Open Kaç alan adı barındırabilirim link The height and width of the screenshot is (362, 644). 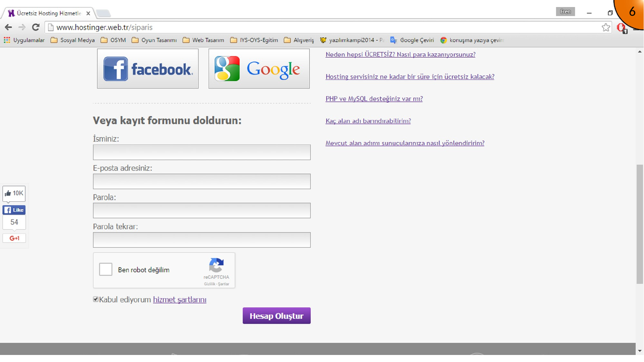368,121
